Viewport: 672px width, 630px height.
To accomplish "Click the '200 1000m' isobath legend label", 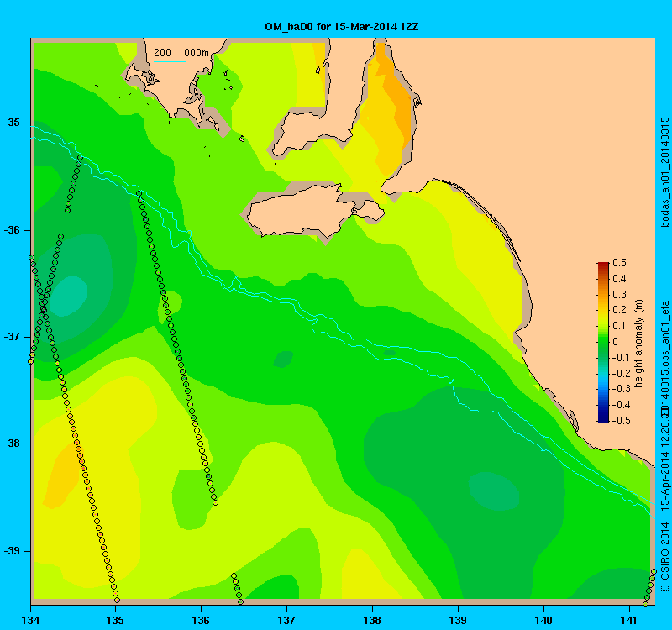I will tap(181, 53).
